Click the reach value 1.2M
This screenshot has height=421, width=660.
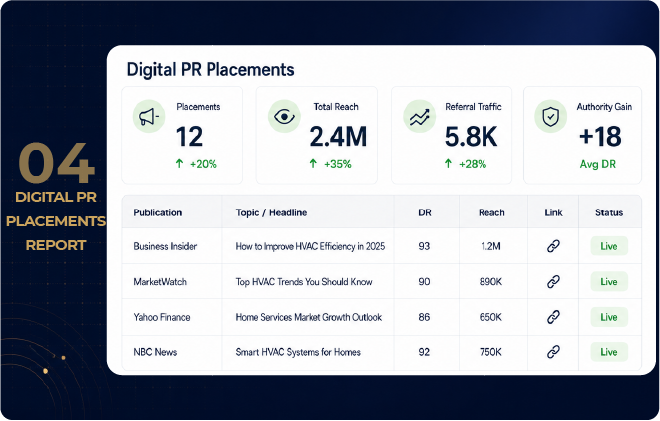click(491, 246)
